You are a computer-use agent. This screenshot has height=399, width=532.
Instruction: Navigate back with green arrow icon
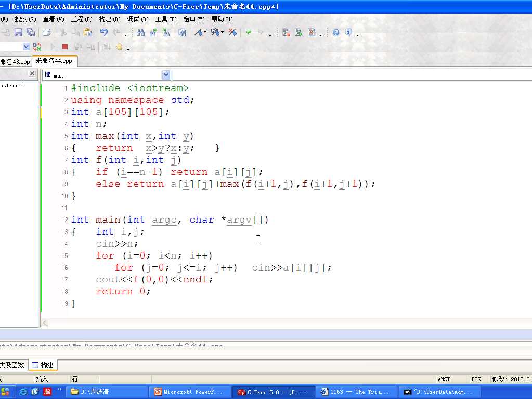[249, 33]
